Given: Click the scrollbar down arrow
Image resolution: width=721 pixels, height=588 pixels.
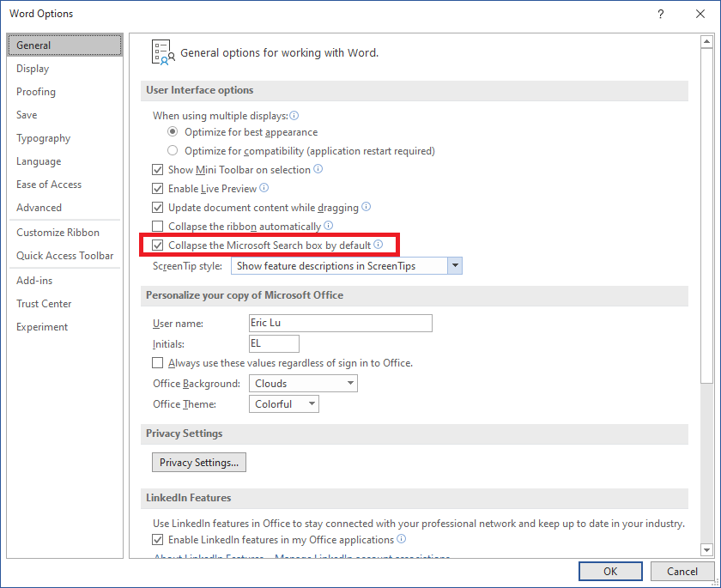Looking at the screenshot, I should (706, 549).
